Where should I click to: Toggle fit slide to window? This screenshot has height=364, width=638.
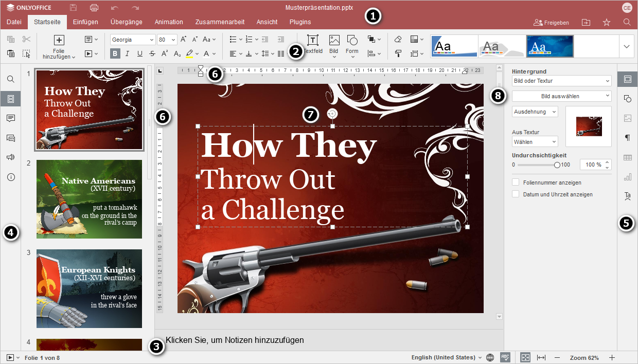tap(525, 357)
